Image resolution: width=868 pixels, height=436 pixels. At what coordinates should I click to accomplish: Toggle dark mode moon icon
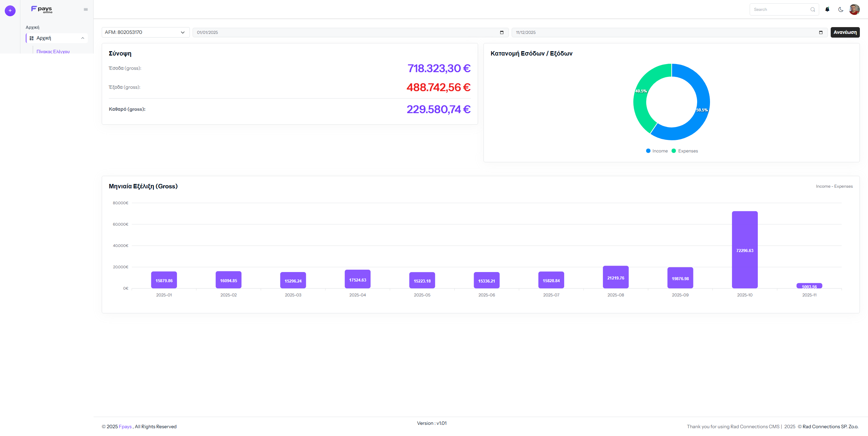[841, 9]
